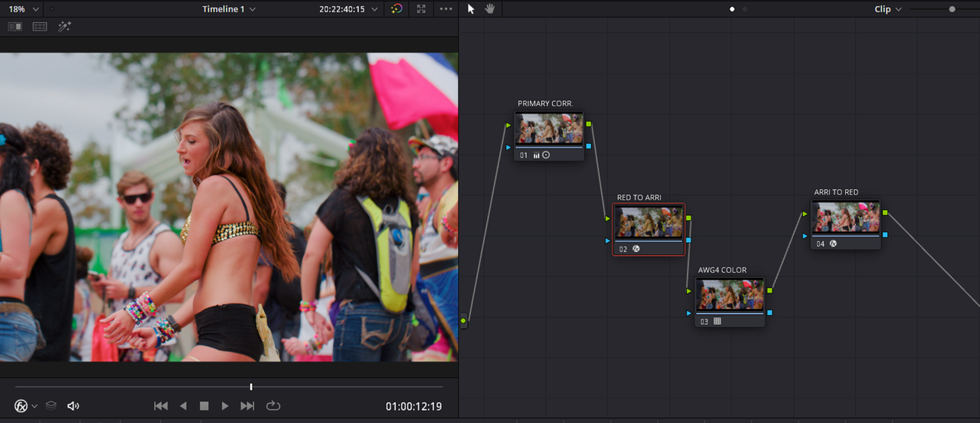Click ARRI TO RED blue key output
The width and height of the screenshot is (980, 423).
tap(886, 234)
